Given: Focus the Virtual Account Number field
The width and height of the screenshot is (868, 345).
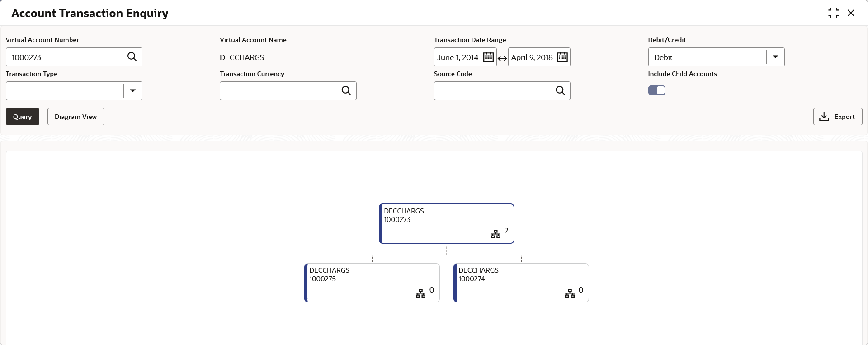Looking at the screenshot, I should pos(66,57).
